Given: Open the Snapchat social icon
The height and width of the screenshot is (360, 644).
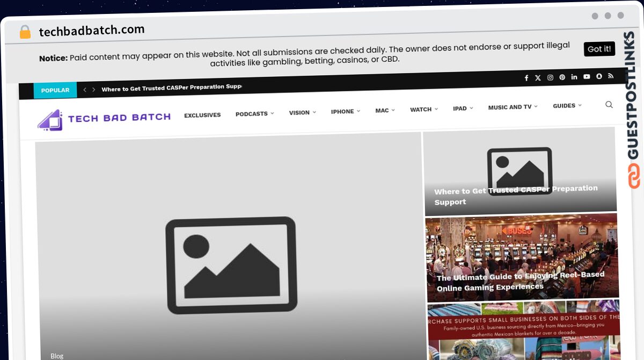Looking at the screenshot, I should coord(599,76).
